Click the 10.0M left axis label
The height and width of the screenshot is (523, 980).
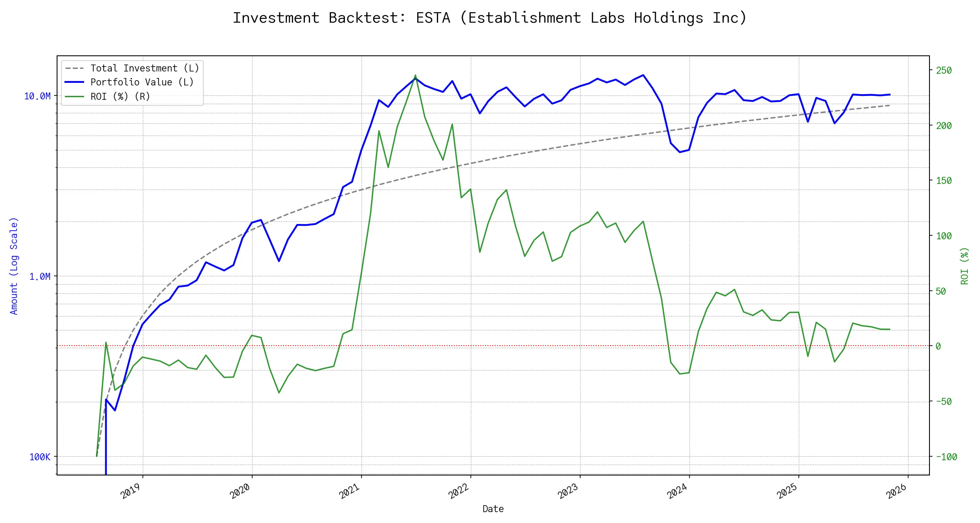(37, 96)
